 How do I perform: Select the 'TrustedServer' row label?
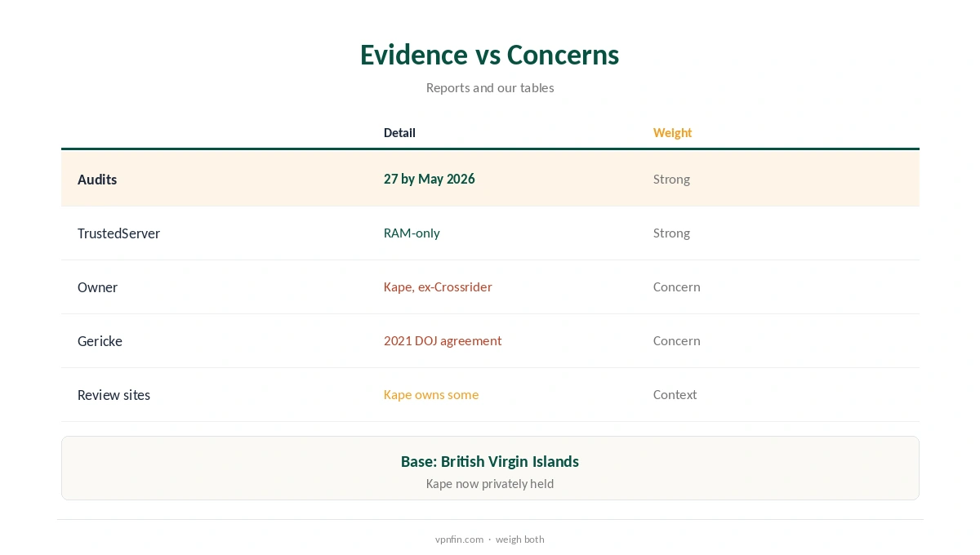118,233
